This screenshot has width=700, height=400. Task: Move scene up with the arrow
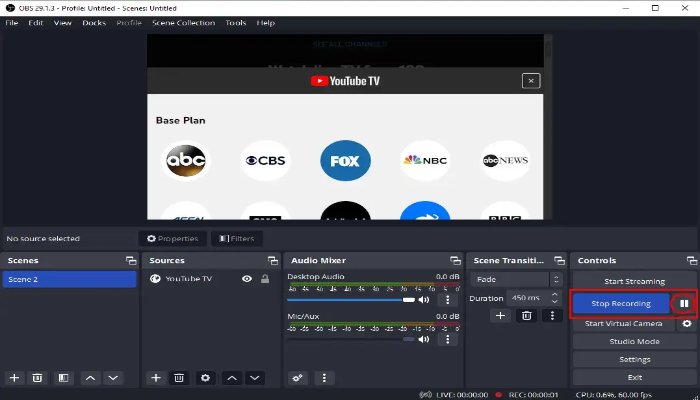click(x=90, y=378)
